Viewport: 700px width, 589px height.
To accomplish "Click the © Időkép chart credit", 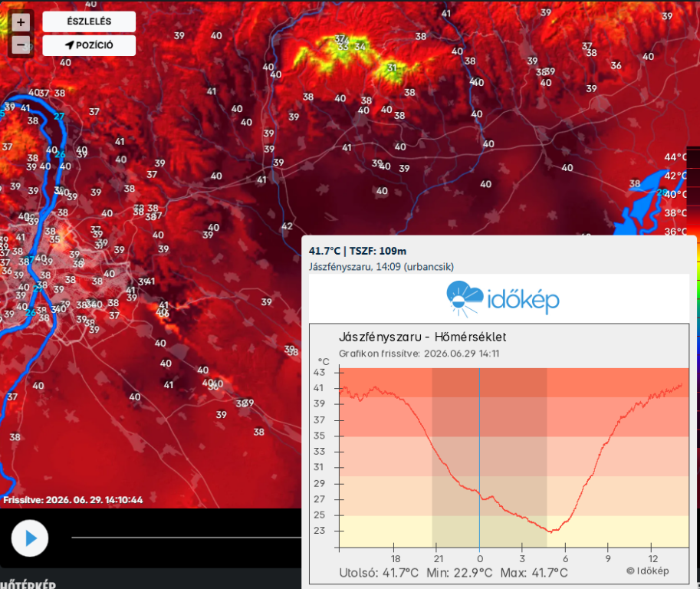I will (x=647, y=571).
